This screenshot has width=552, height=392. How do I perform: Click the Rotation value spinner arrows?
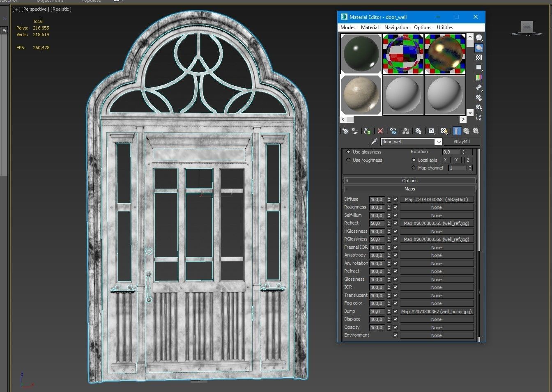point(463,152)
